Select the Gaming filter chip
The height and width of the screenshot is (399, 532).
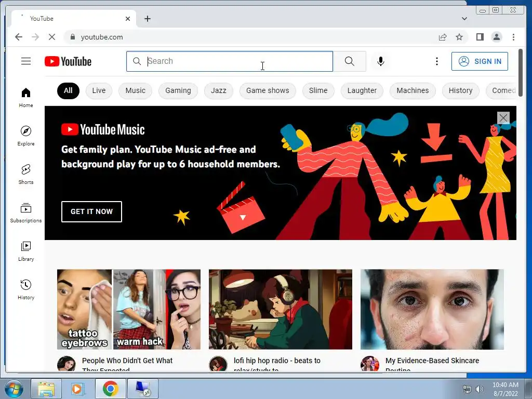(178, 90)
